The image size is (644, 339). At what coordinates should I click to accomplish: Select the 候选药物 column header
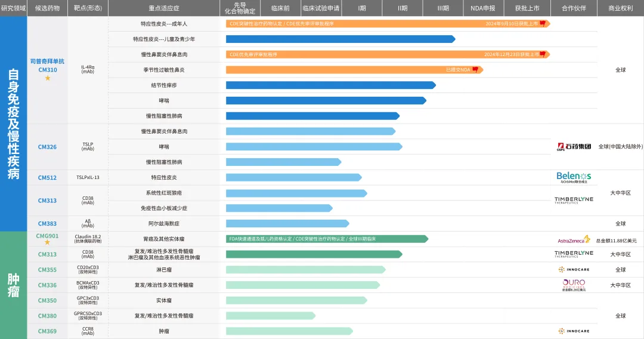[x=47, y=8]
